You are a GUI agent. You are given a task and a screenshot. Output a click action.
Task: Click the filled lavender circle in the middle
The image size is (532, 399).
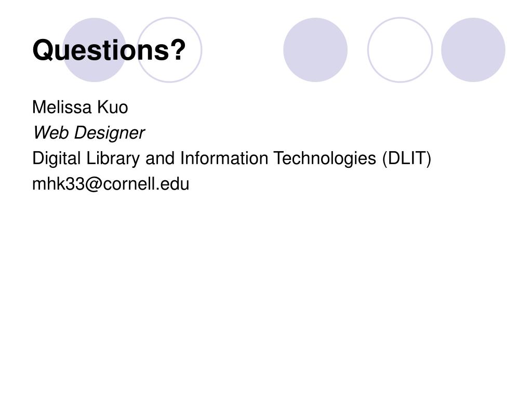tap(315, 50)
